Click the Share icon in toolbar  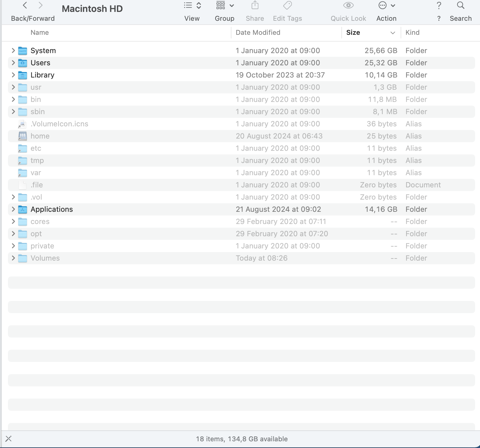tap(255, 5)
